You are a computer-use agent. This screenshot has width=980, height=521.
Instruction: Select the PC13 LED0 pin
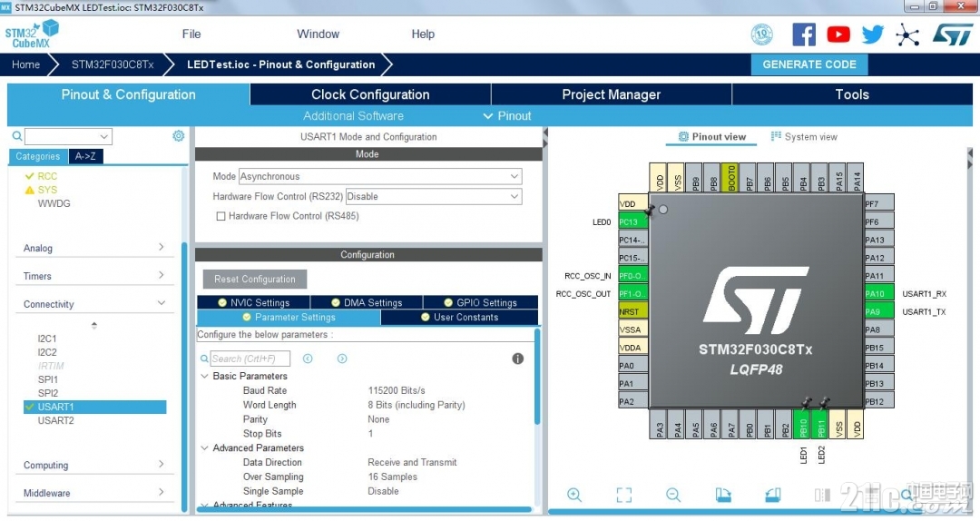point(632,221)
